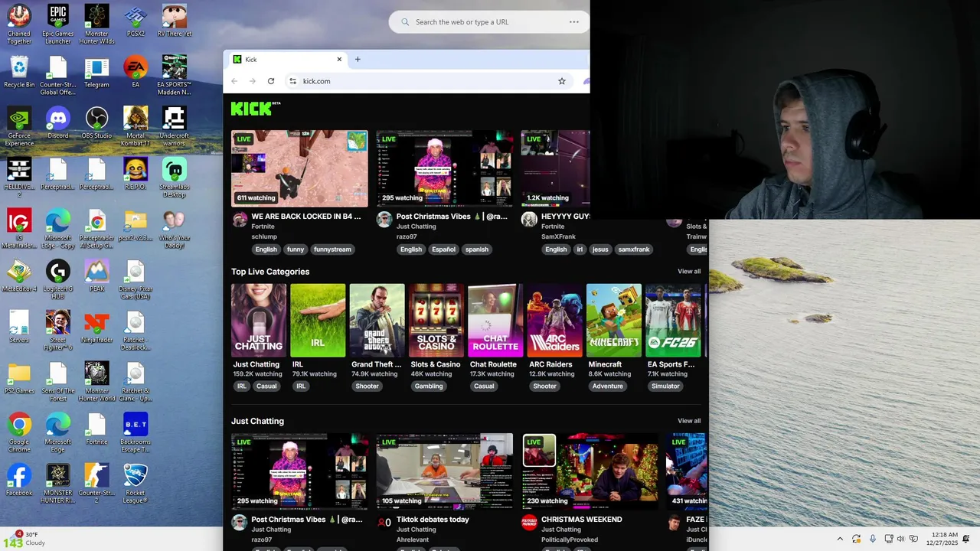Open the Grand Theft Auto category card
The image size is (980, 551).
(x=377, y=320)
